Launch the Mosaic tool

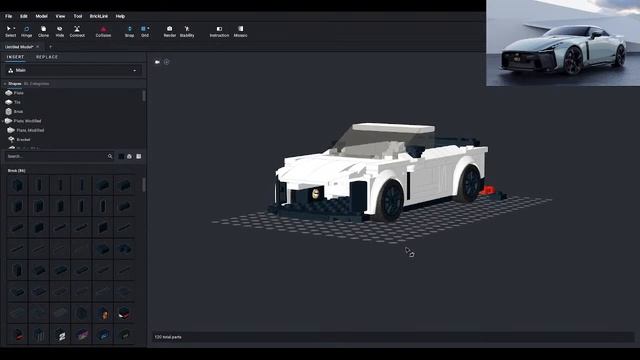240,31
